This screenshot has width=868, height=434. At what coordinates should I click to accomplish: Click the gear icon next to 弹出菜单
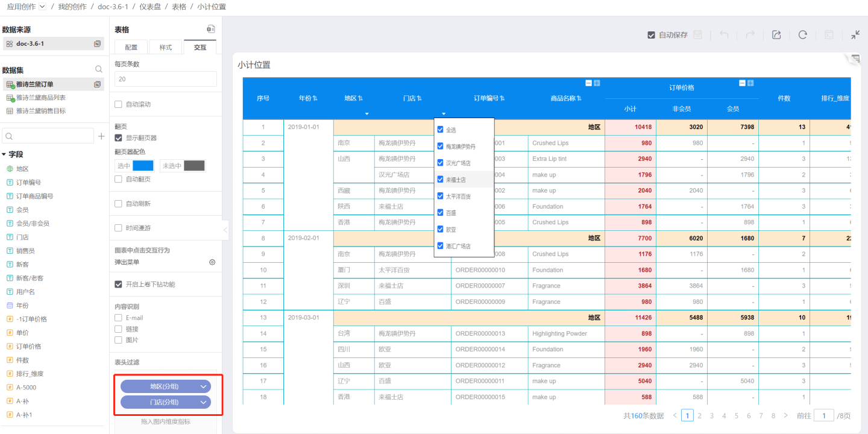(x=212, y=262)
